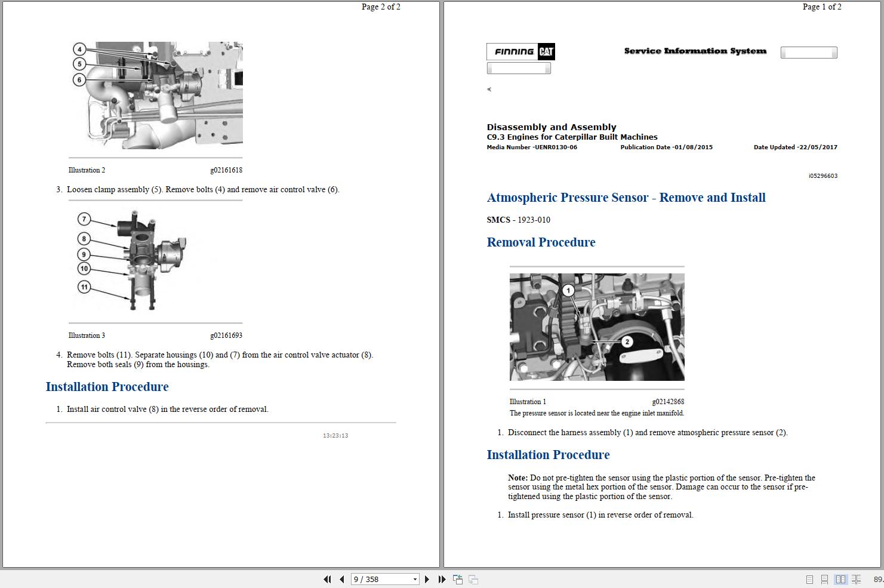Expand the combo box under the Finning logo
This screenshot has height=588, width=884.
click(x=519, y=67)
